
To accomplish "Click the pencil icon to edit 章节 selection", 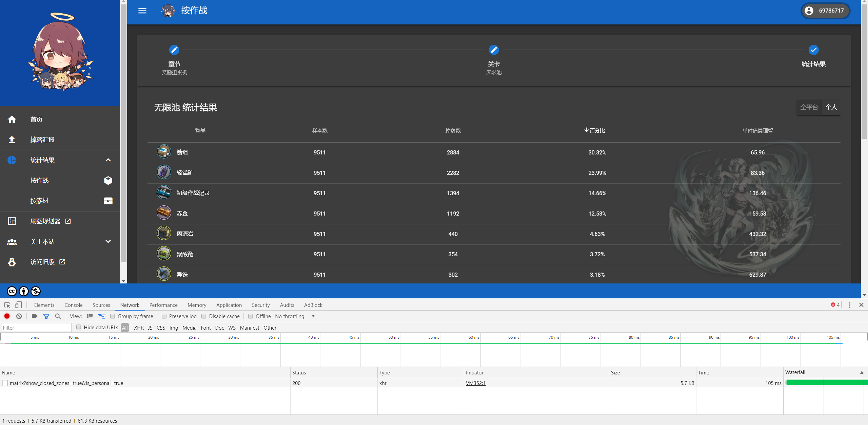I will (174, 50).
